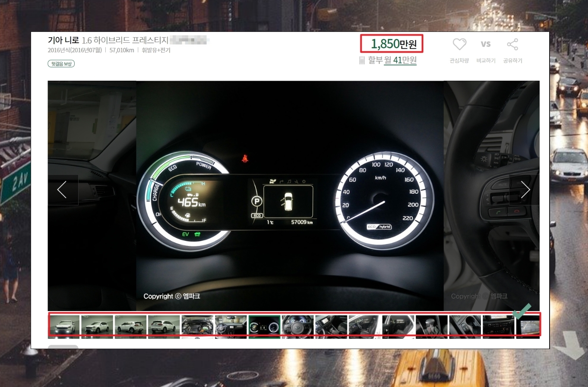Select the gear shifter thumbnail

[x=432, y=327]
